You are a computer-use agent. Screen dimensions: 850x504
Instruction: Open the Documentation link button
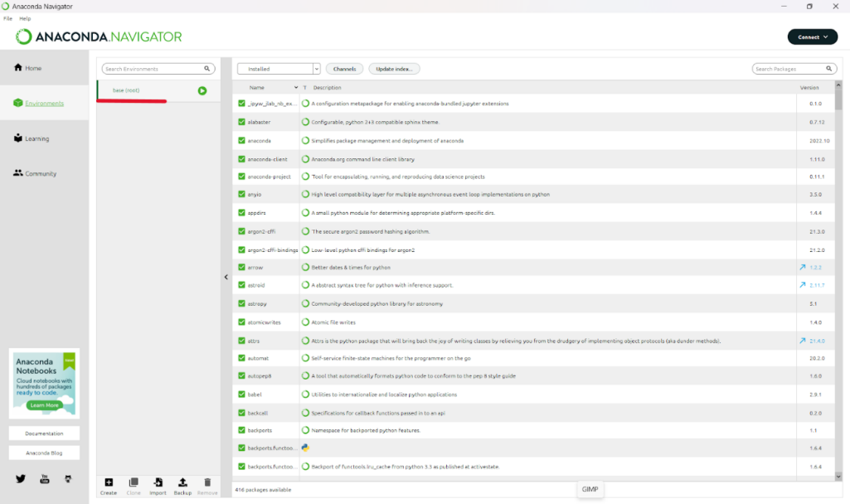pos(45,434)
